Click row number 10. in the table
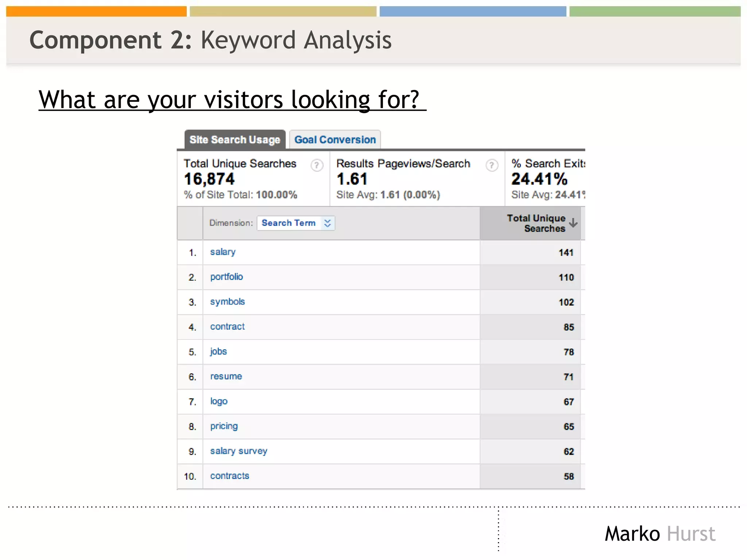Image resolution: width=747 pixels, height=560 pixels. (x=190, y=477)
